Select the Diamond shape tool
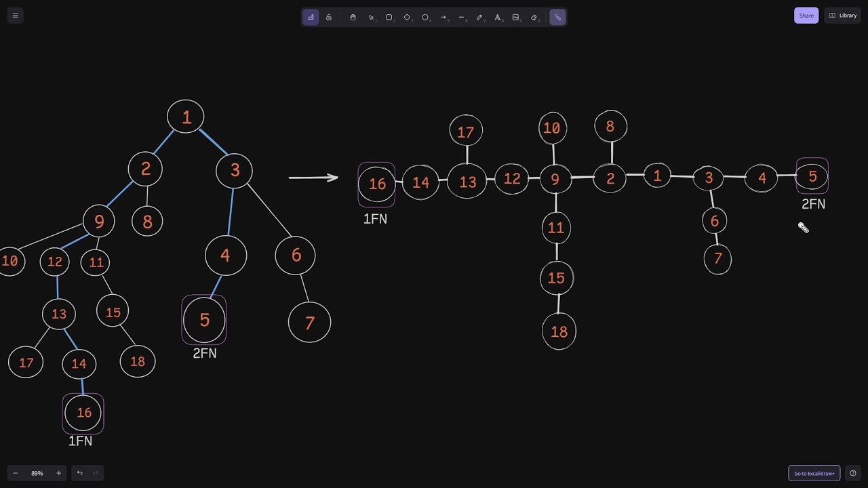 click(x=407, y=17)
